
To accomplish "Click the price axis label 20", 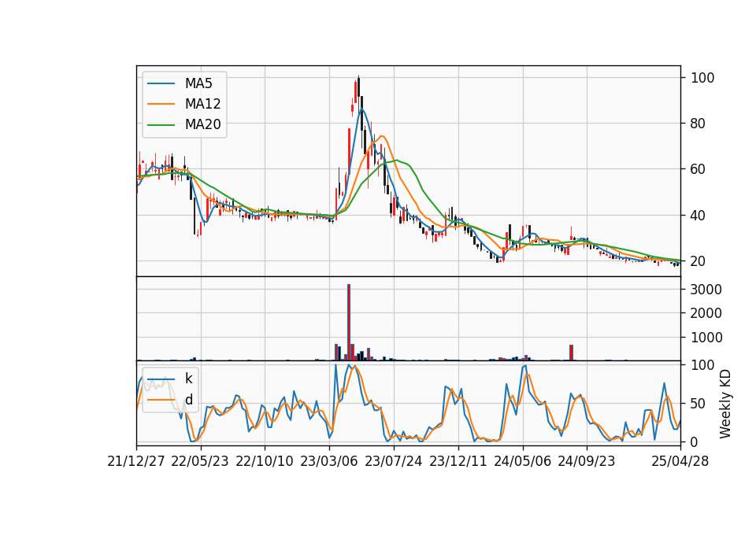I will [x=699, y=261].
